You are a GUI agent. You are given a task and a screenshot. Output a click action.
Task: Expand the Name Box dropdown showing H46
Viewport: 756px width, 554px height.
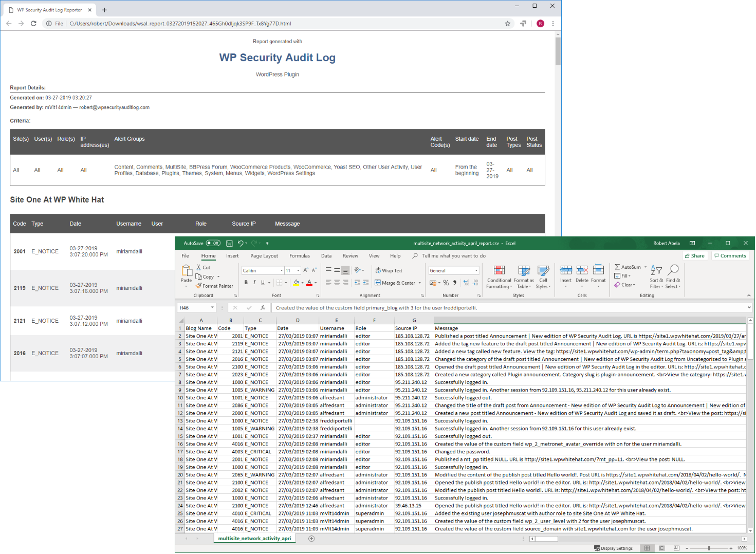212,308
